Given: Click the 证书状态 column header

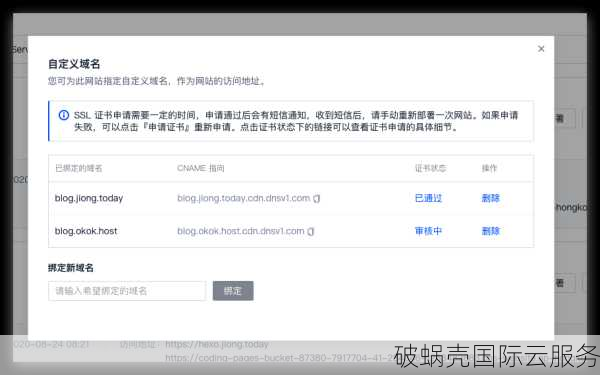Looking at the screenshot, I should [x=430, y=168].
